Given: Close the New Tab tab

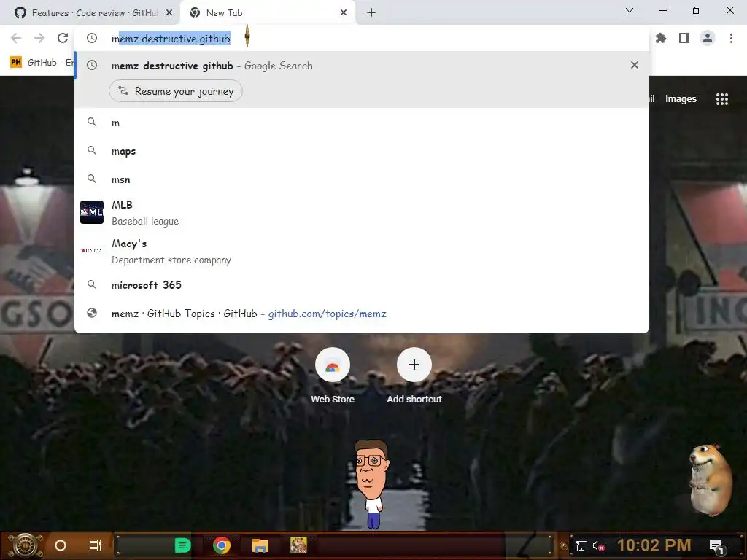Looking at the screenshot, I should point(344,13).
